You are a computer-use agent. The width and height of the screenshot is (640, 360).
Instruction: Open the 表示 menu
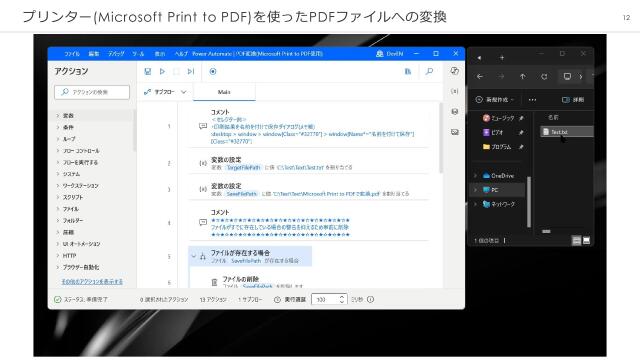160,53
